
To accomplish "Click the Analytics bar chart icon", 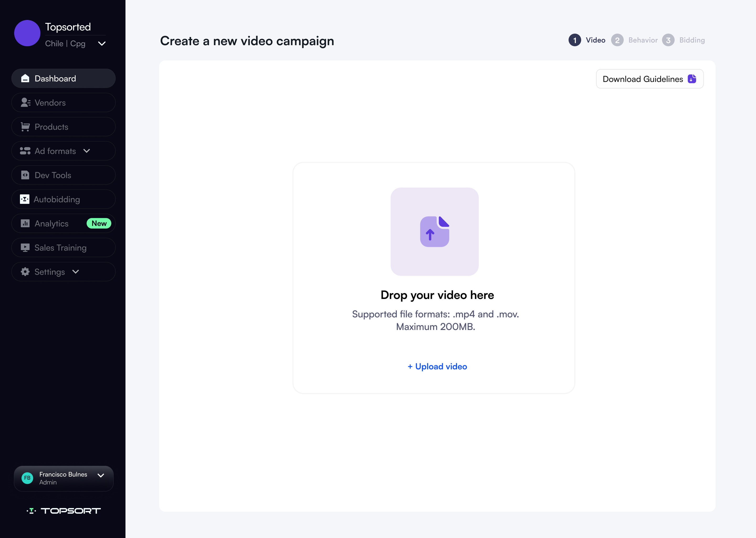I will coord(25,223).
